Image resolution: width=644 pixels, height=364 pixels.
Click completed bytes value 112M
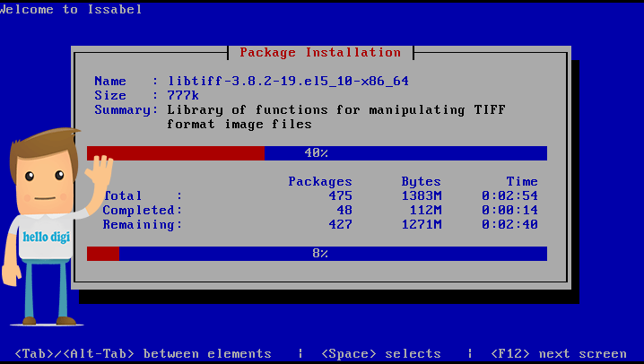coord(425,210)
